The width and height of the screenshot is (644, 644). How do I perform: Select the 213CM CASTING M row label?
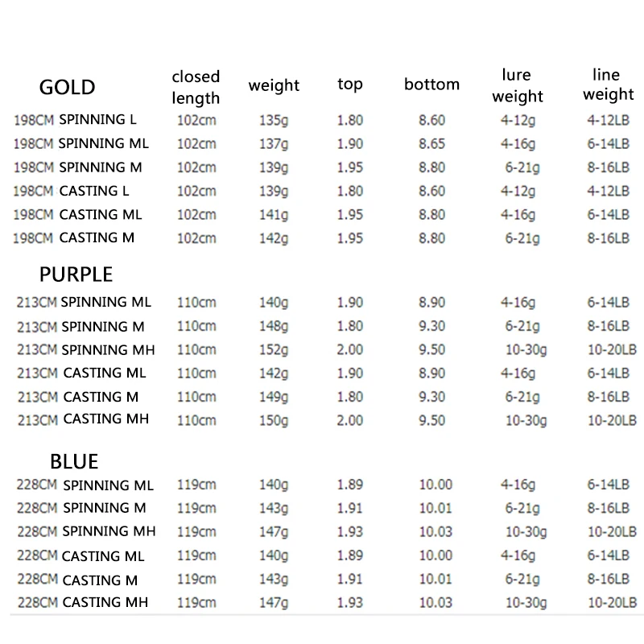pos(77,397)
